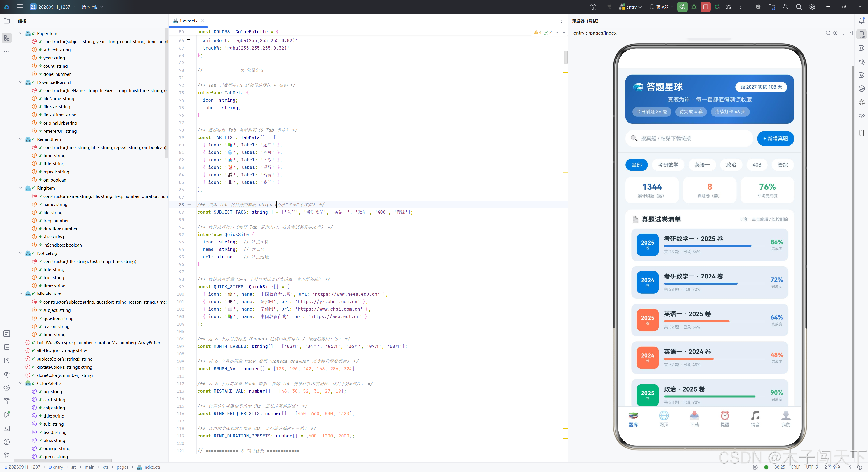Open the device phone icon in right sidebar
This screenshot has height=472, width=868.
(x=862, y=133)
